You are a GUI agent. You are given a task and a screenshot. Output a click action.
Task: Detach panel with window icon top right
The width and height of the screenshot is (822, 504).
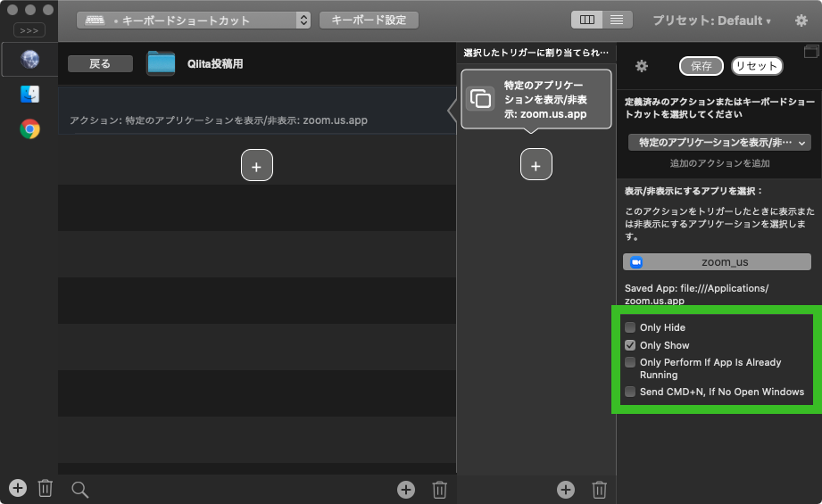811,52
